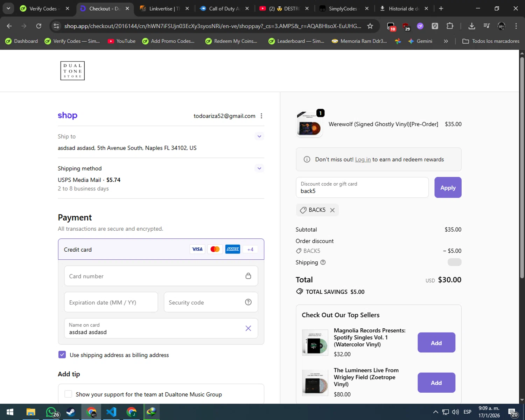The image size is (525, 420).
Task: Open the Windows Start menu
Action: tap(10, 412)
